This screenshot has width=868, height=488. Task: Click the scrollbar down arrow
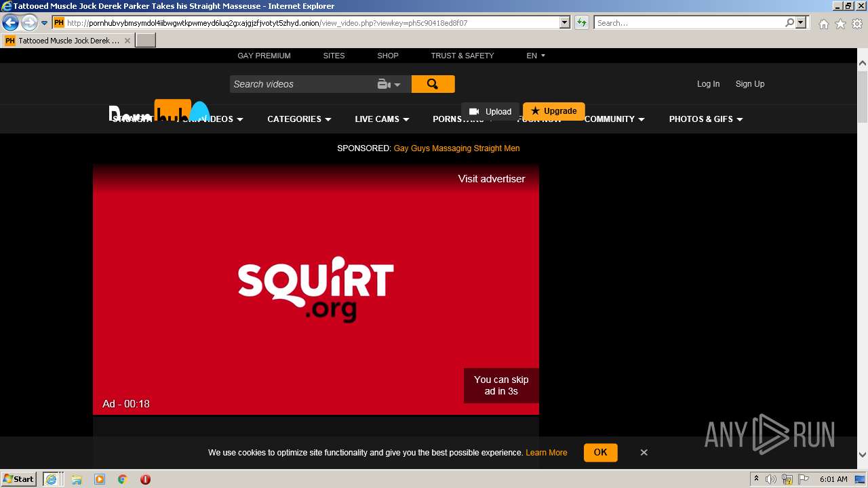coord(862,455)
